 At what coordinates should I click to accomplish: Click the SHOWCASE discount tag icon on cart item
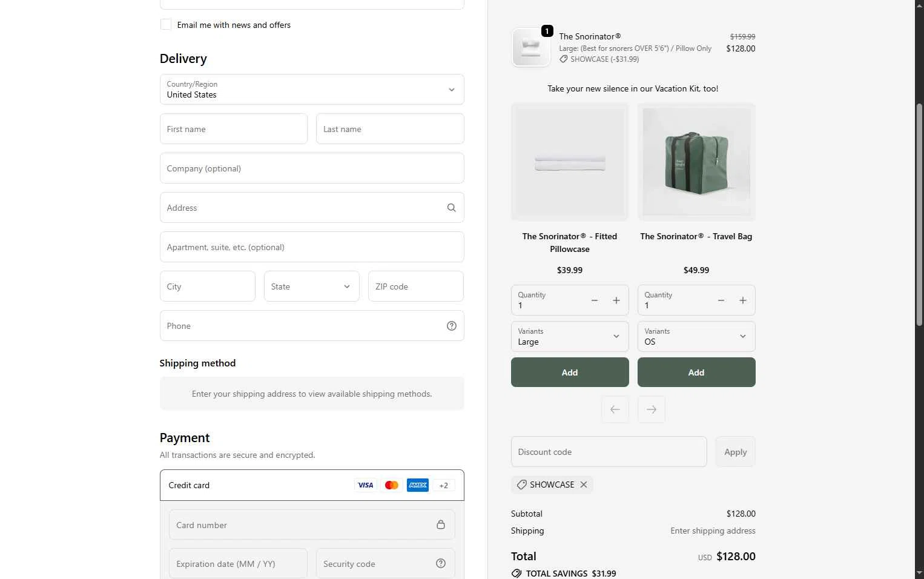coord(564,59)
